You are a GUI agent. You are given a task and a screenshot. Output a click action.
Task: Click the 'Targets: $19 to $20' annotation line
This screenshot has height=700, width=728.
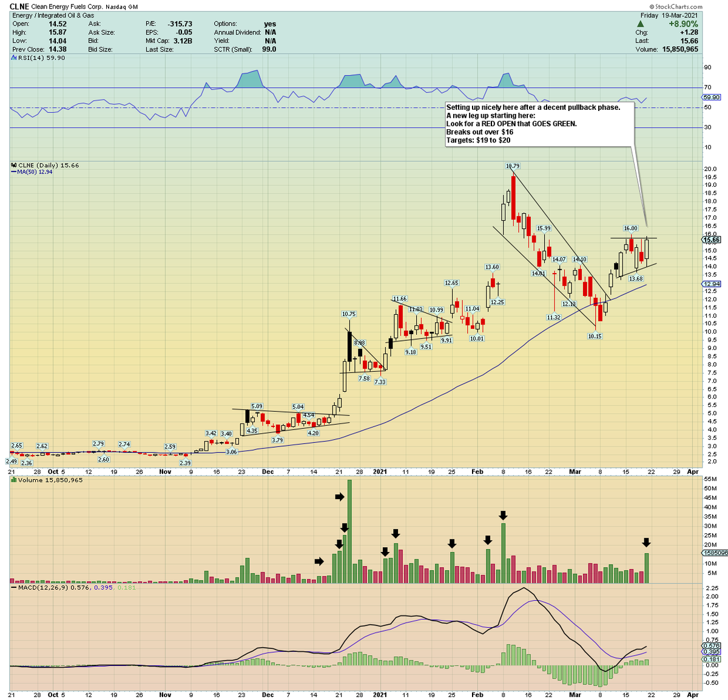pyautogui.click(x=478, y=140)
